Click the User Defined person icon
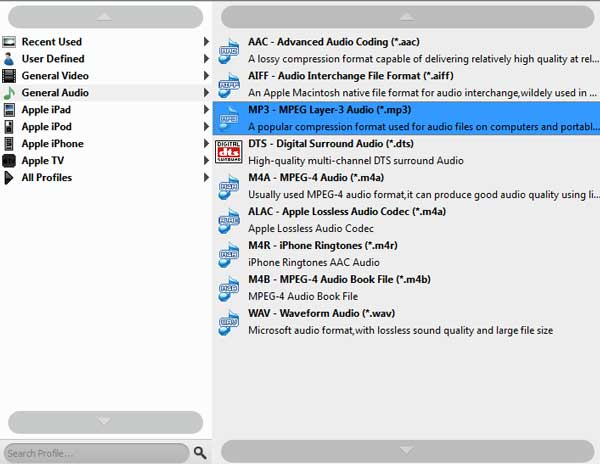 point(9,59)
